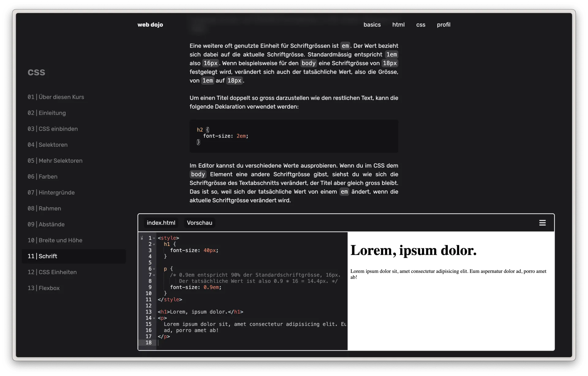Go to the profil page
The width and height of the screenshot is (588, 376).
pyautogui.click(x=444, y=25)
